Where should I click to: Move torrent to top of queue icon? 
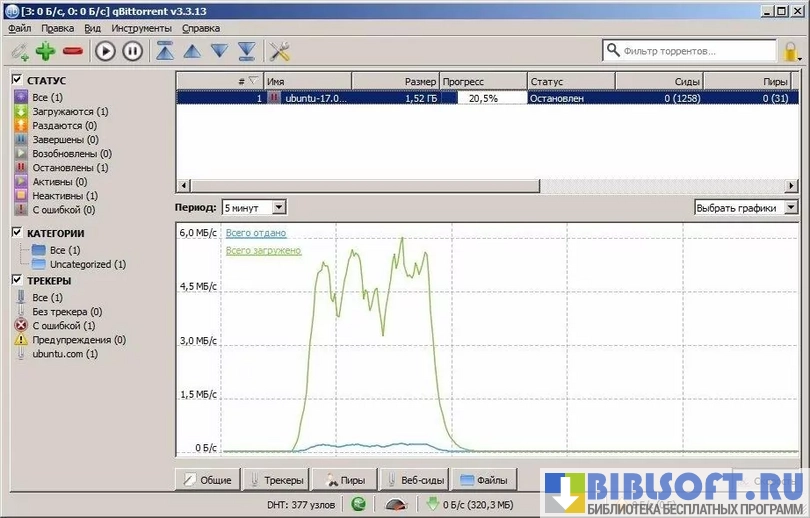[166, 51]
